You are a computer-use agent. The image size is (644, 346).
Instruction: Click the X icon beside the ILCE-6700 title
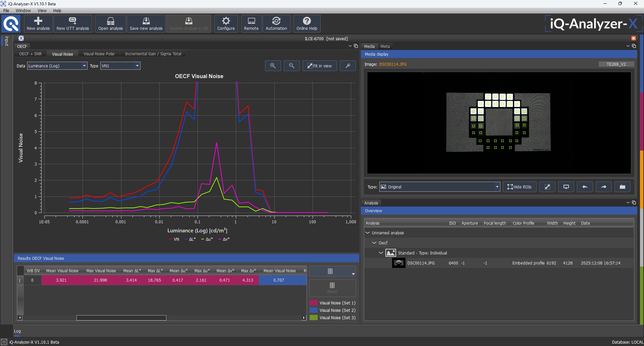pyautogui.click(x=21, y=38)
